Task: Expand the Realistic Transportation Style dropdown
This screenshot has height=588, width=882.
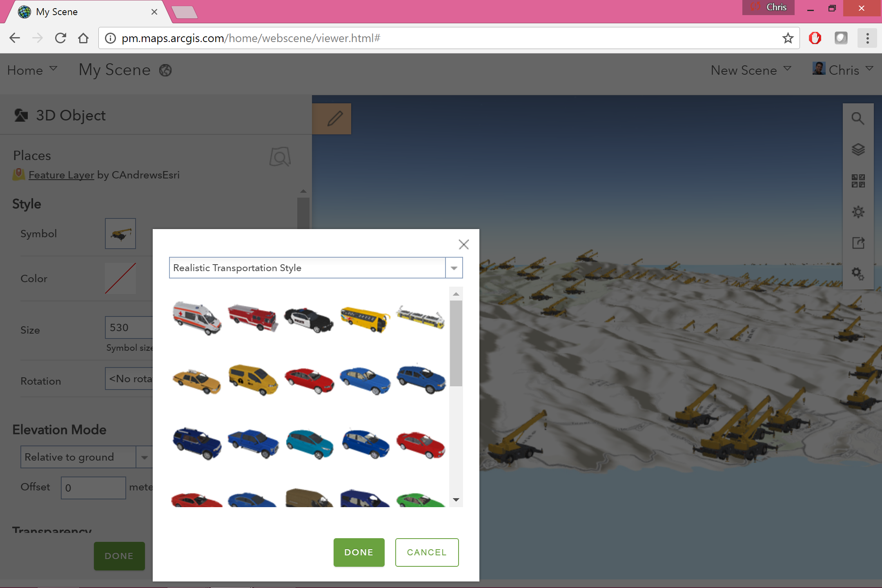Action: click(x=454, y=268)
